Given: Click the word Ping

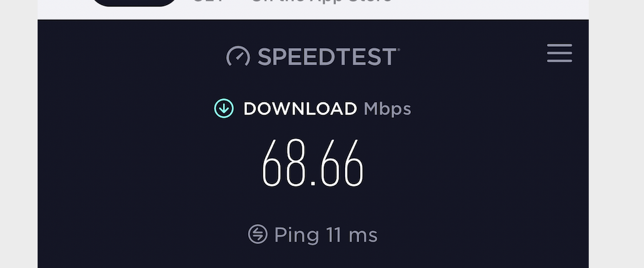Looking at the screenshot, I should tap(296, 236).
